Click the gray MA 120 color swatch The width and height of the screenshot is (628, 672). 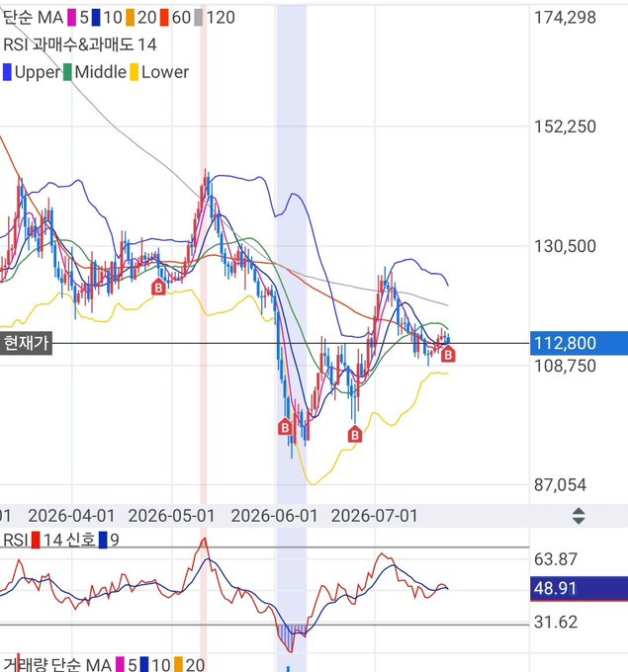[x=199, y=18]
